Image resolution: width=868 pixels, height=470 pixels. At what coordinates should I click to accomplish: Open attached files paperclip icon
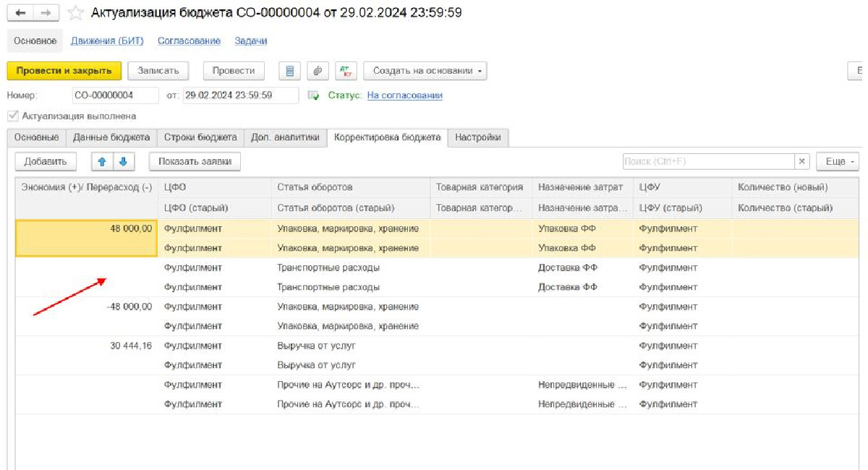(x=318, y=71)
